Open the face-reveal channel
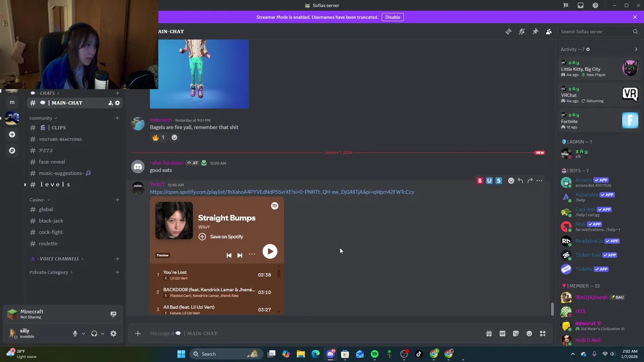 pos(74,162)
